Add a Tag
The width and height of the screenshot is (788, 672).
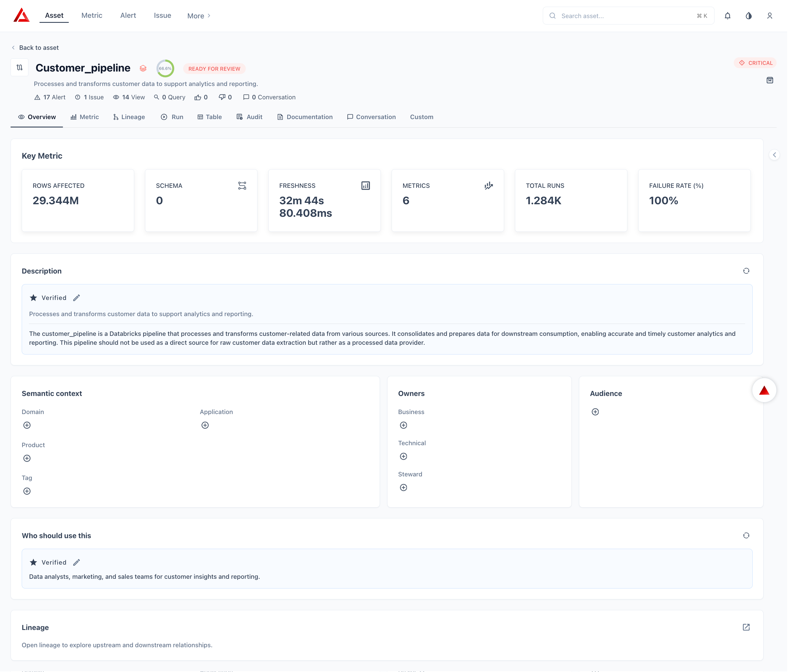(x=27, y=491)
